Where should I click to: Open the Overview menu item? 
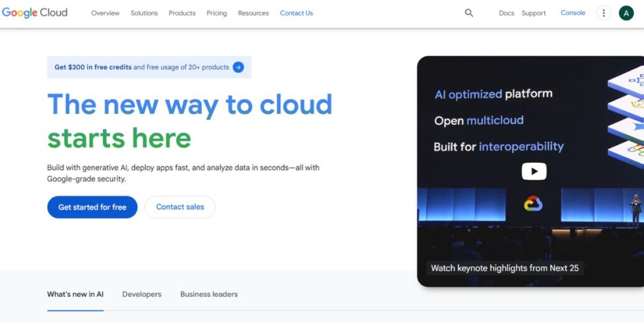[x=105, y=13]
